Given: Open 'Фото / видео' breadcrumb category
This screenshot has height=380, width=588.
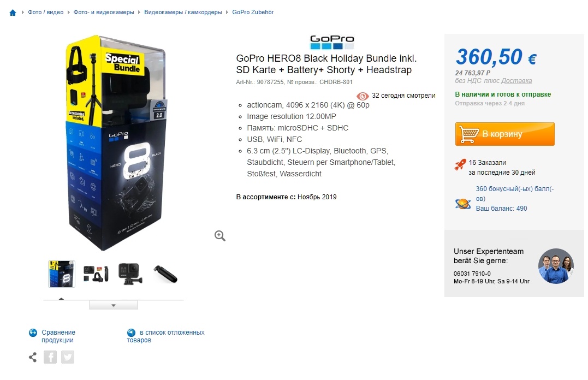Looking at the screenshot, I should click(x=45, y=12).
